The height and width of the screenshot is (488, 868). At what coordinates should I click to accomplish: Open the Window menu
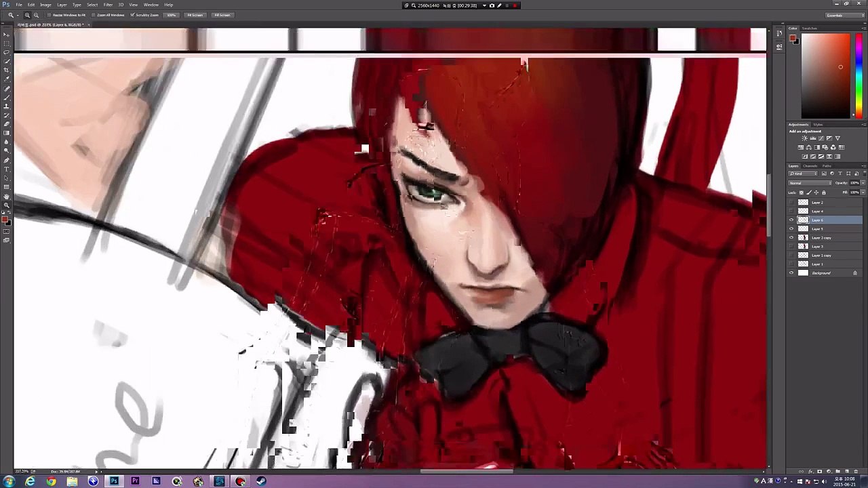tap(151, 5)
